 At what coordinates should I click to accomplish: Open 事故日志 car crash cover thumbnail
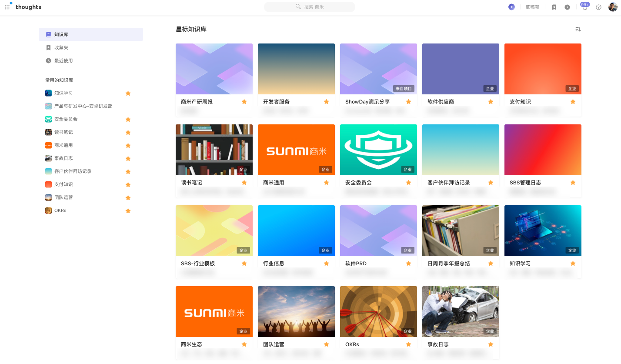tap(461, 311)
